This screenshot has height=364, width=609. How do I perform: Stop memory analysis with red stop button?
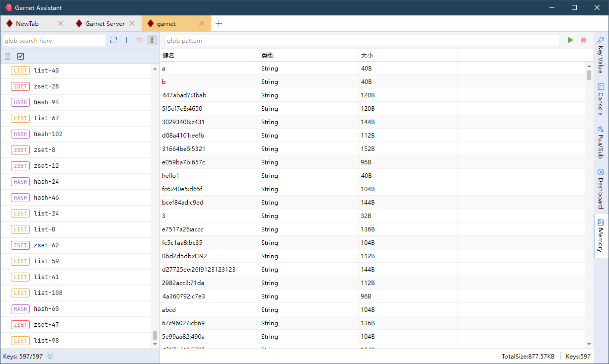[584, 40]
